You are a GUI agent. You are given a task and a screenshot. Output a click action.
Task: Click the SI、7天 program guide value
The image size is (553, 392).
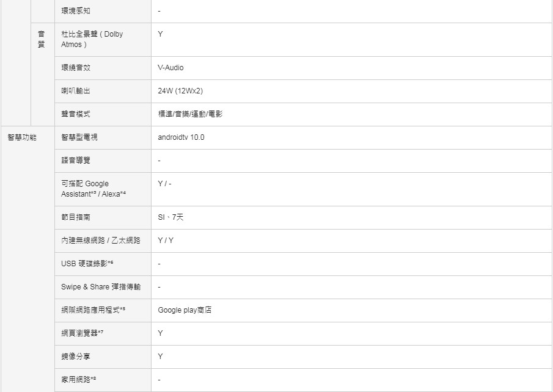[170, 217]
